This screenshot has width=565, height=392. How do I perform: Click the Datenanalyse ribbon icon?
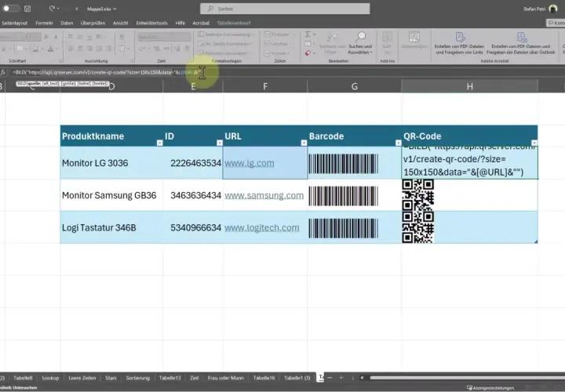tap(414, 40)
